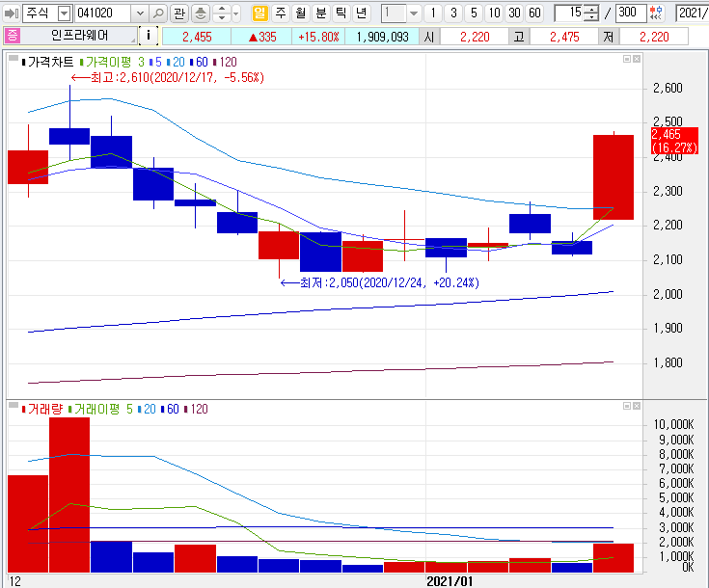Image resolution: width=709 pixels, height=588 pixels.
Task: Click the 시 open price label
Action: click(429, 37)
